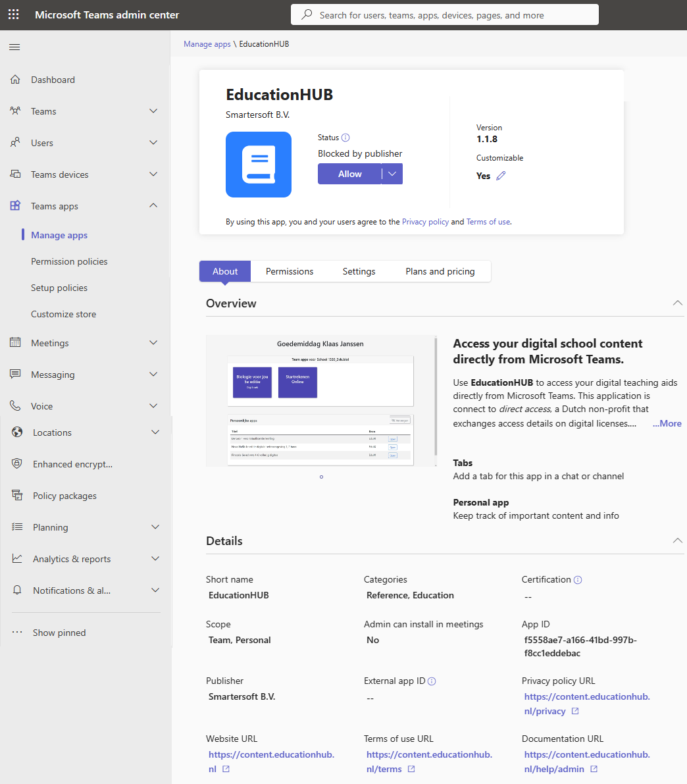Viewport: 687px width, 784px height.
Task: Expand the Analytics & reports chevron
Action: pyautogui.click(x=155, y=558)
